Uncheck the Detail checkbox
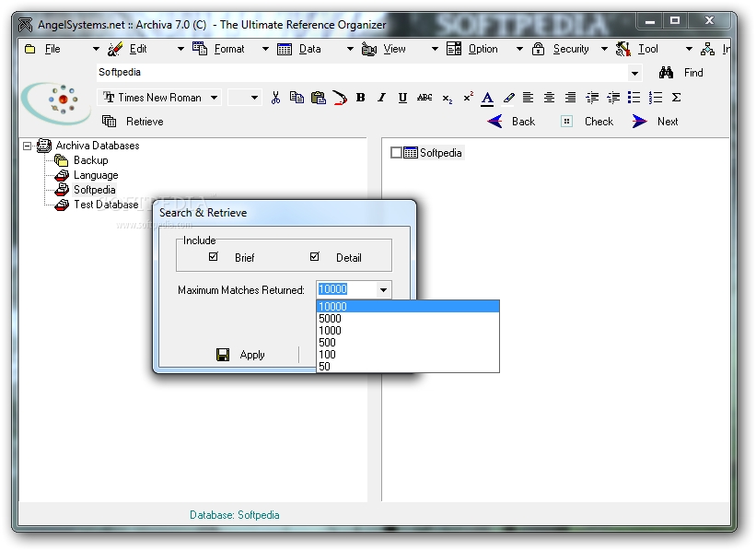This screenshot has height=551, width=756. pyautogui.click(x=314, y=256)
